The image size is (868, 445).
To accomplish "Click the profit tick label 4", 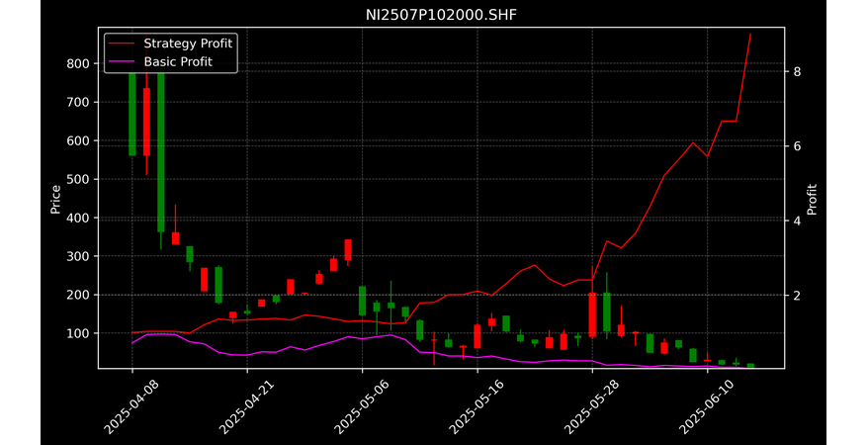I will pos(797,221).
